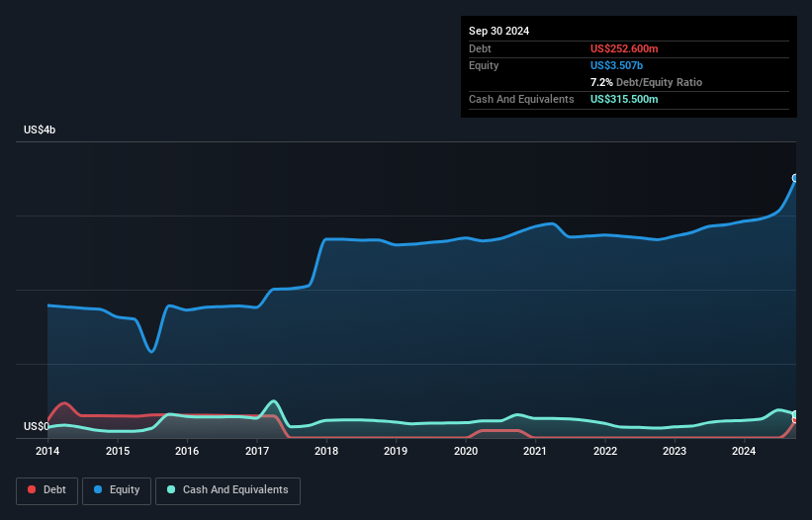Click the Equity label in tooltip
Screen dimensions: 812x520
click(x=484, y=65)
